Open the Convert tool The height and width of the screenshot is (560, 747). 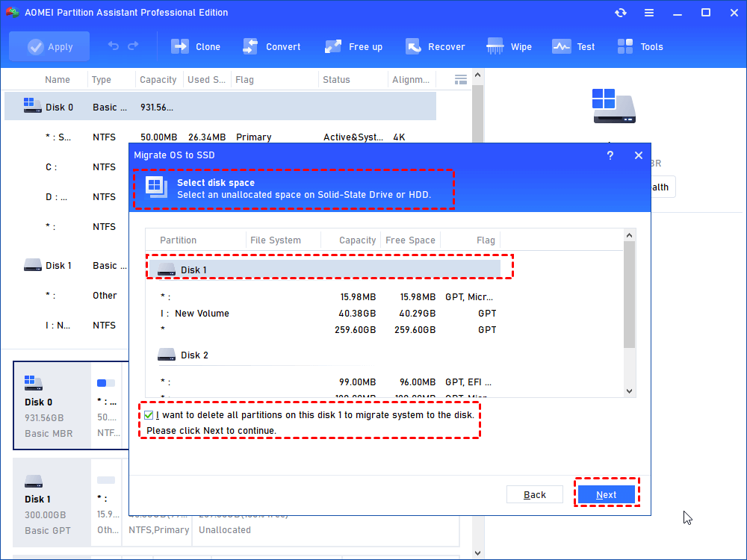(272, 46)
